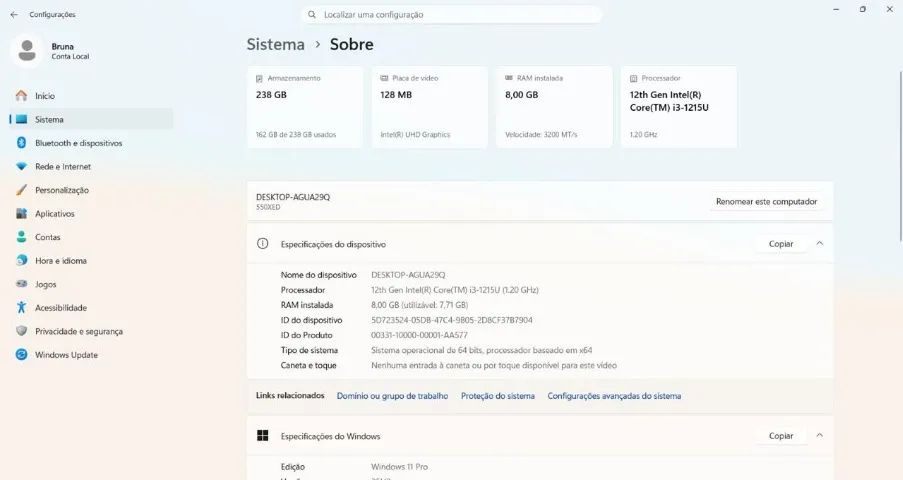This screenshot has width=903, height=480.
Task: Click Renomear este computador button
Action: (x=767, y=202)
